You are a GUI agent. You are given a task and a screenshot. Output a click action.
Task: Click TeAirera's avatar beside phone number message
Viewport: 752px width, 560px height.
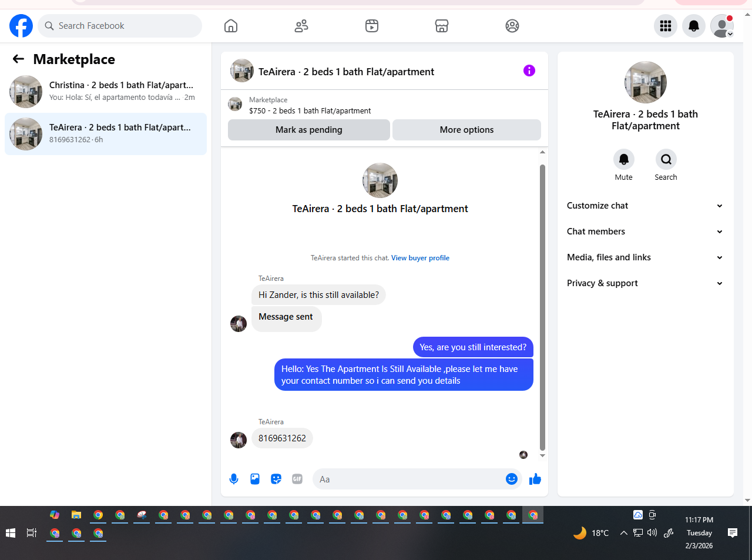239,440
